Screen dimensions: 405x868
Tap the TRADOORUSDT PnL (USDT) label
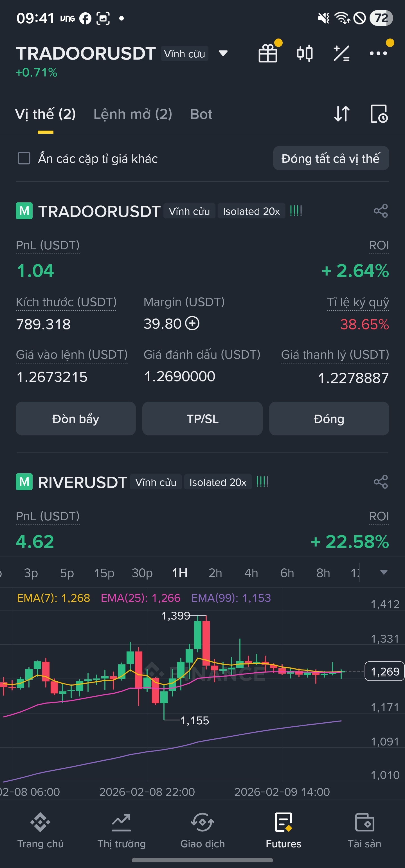pyautogui.click(x=48, y=245)
